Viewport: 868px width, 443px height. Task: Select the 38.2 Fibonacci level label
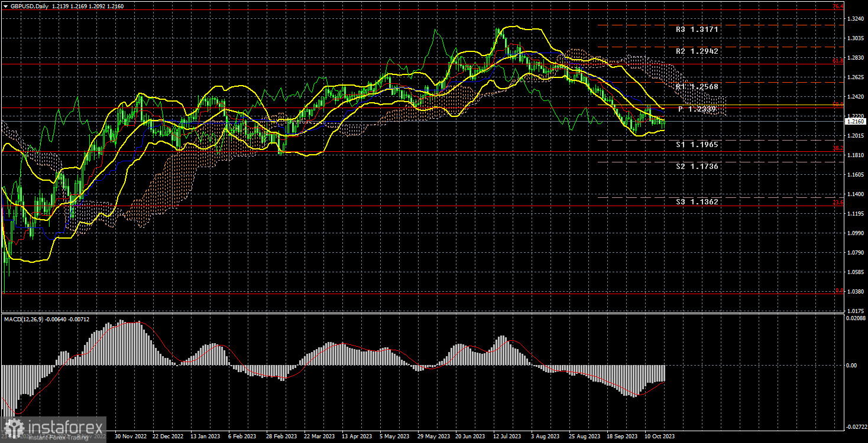point(838,148)
